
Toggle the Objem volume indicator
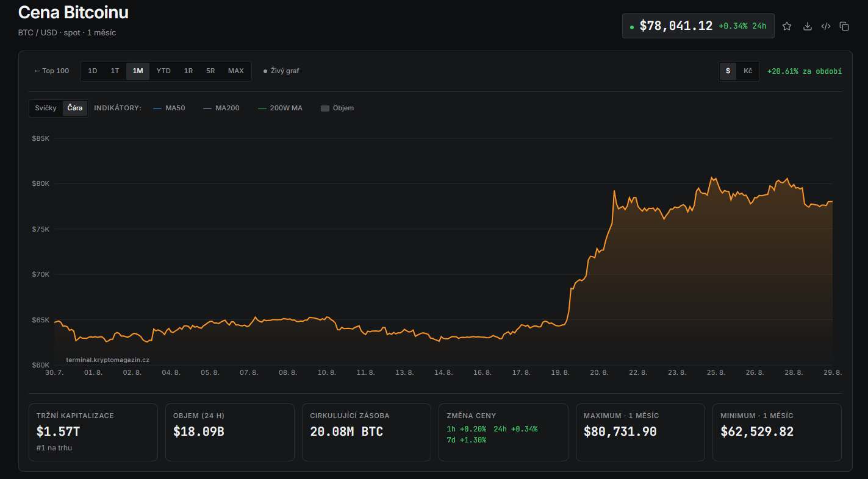coord(337,108)
